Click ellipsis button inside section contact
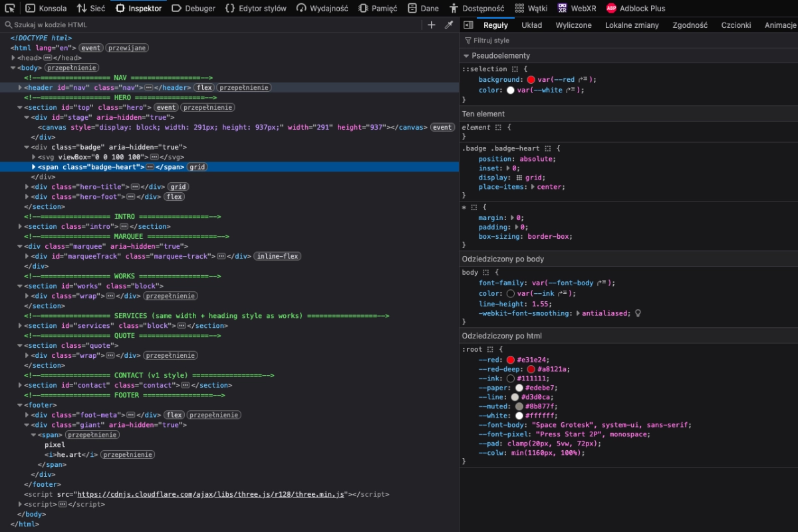This screenshot has height=532, width=798. pyautogui.click(x=186, y=385)
